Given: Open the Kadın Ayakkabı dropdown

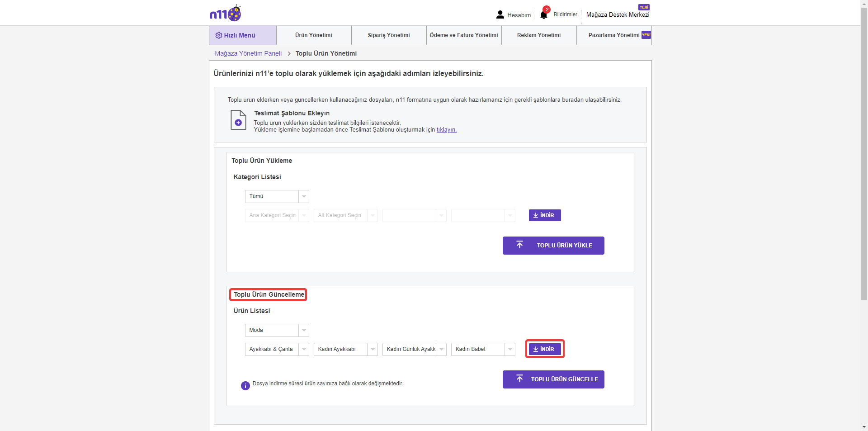Looking at the screenshot, I should tap(346, 349).
